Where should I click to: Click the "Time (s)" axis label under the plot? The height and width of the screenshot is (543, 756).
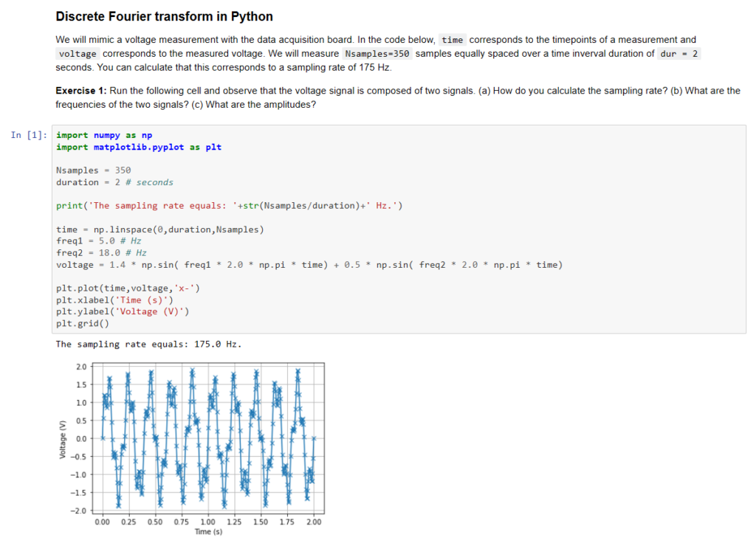pos(208,531)
